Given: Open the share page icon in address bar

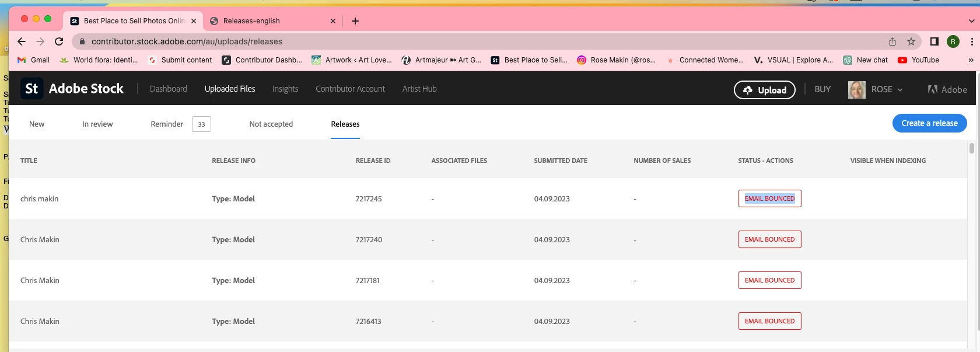Looking at the screenshot, I should tap(892, 41).
